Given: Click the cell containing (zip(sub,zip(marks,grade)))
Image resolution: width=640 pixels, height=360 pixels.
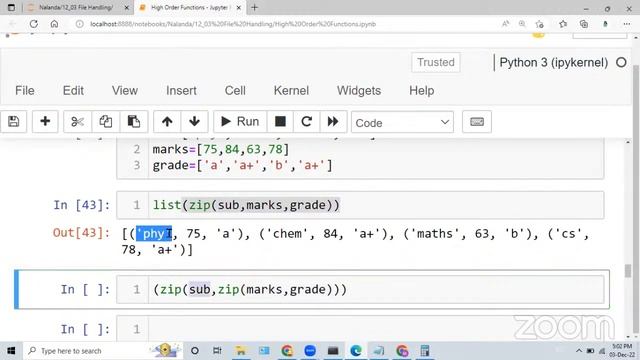Looking at the screenshot, I should tap(360, 289).
